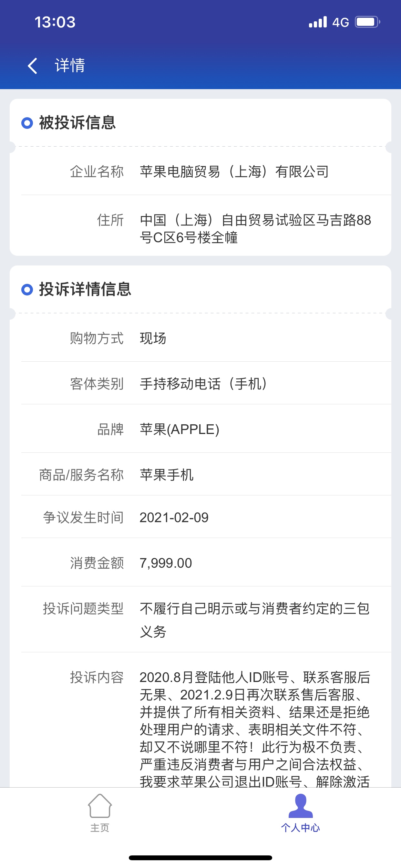
Task: Open the home icon tab
Action: (x=100, y=806)
